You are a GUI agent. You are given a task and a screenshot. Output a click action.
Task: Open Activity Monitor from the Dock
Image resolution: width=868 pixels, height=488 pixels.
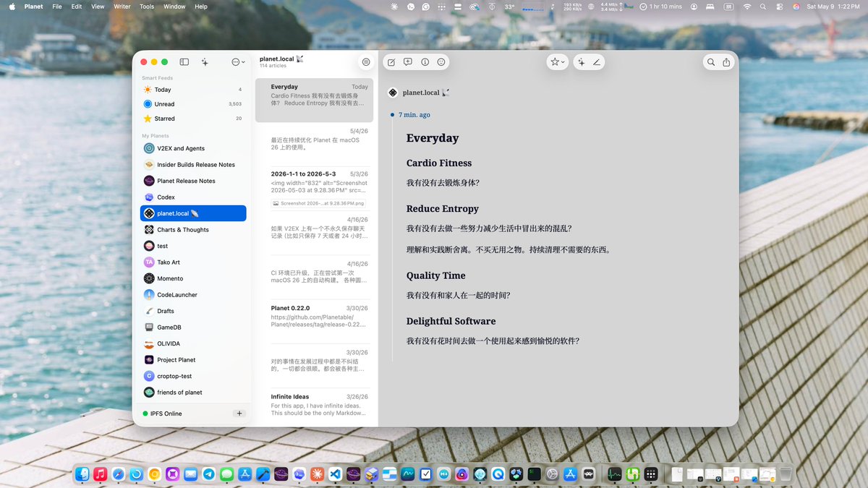click(x=614, y=474)
